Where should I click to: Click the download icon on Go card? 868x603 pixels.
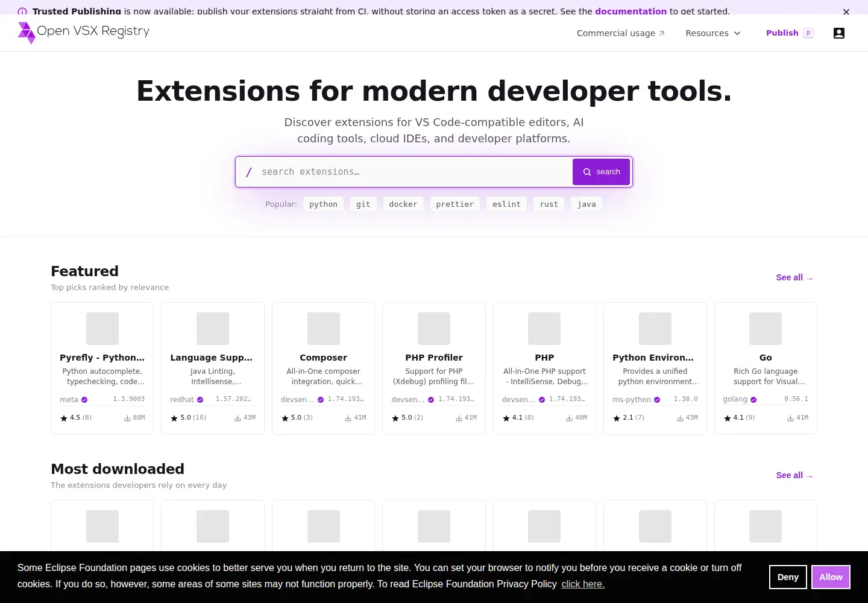(x=790, y=418)
